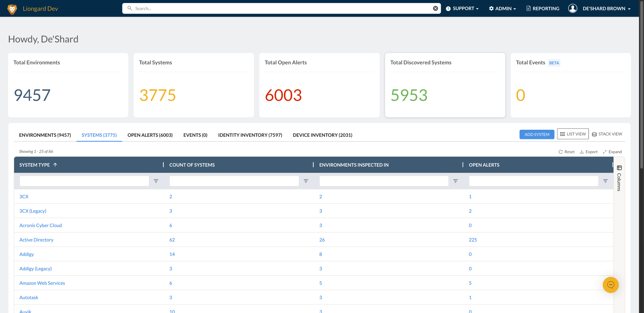Image resolution: width=644 pixels, height=313 pixels.
Task: Switch to Open Alerts tab
Action: click(x=150, y=135)
